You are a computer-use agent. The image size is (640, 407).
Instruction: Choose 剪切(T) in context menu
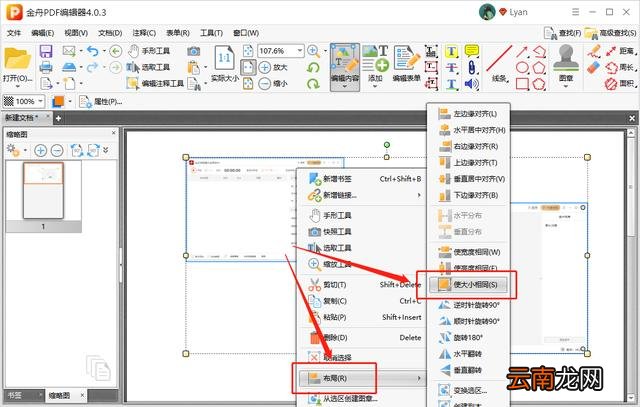point(364,285)
